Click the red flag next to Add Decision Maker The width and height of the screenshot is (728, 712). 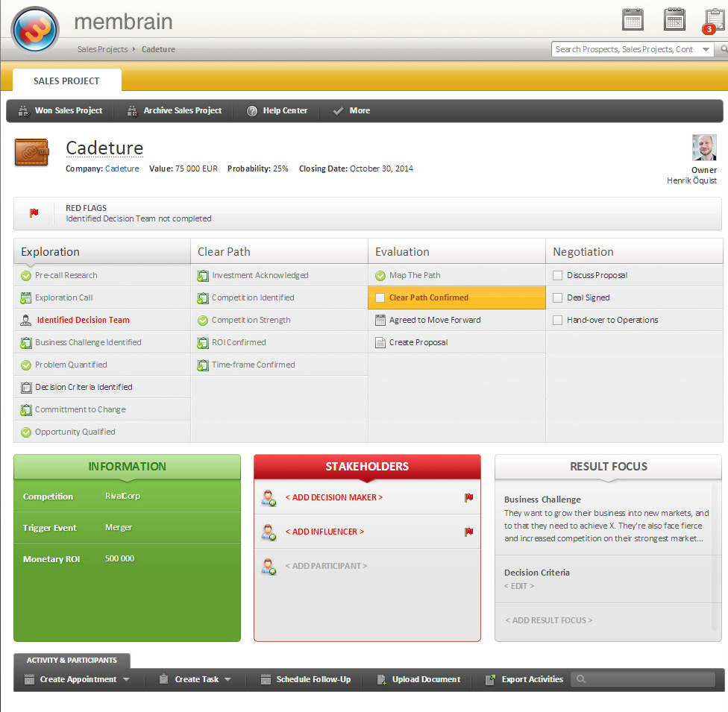tap(469, 497)
